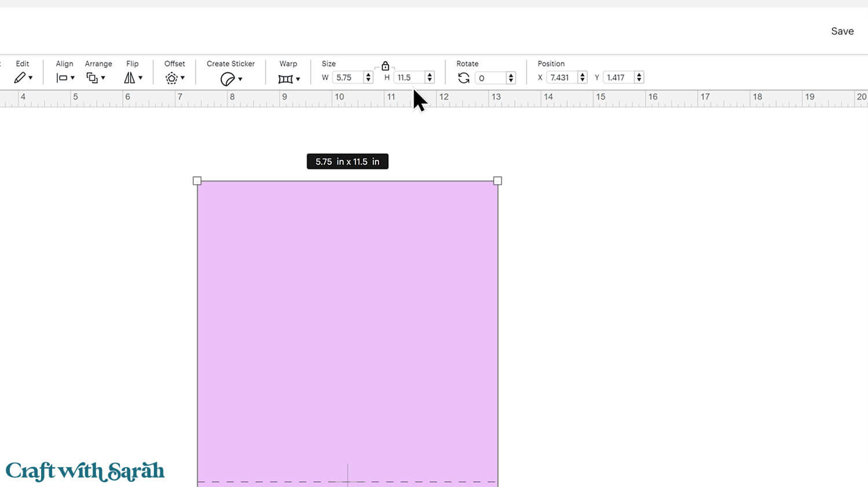Click the Align tool icon
This screenshot has width=868, height=487.
click(x=62, y=78)
